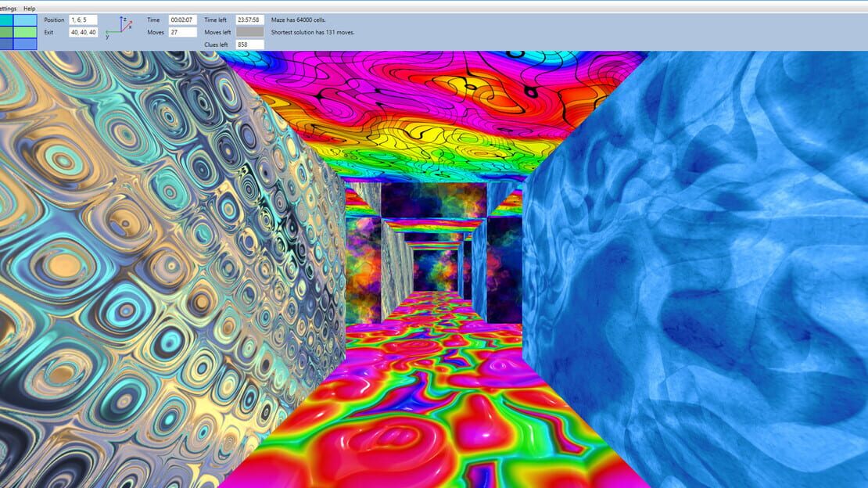
Task: Click the "Position" label
Action: coord(54,20)
